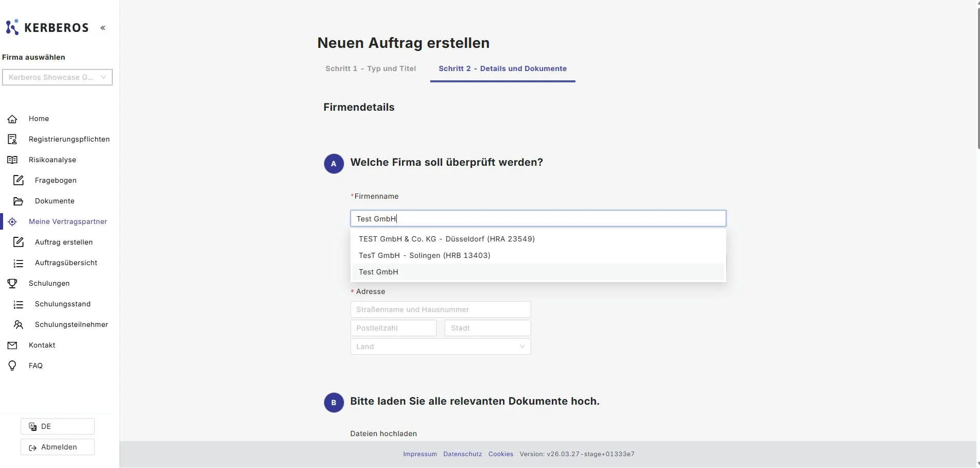980x468 pixels.
Task: Open Auftrag erstellen in the sidebar
Action: (x=64, y=242)
